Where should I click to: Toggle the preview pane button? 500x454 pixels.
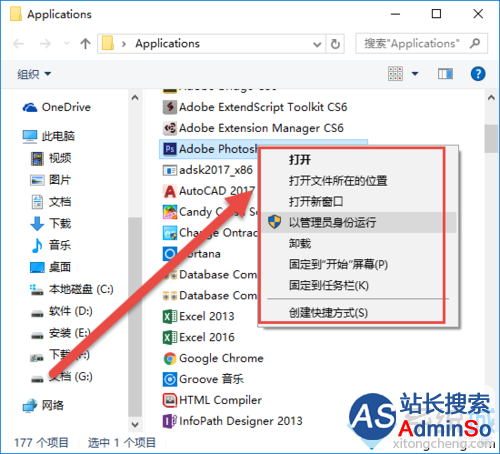point(445,74)
